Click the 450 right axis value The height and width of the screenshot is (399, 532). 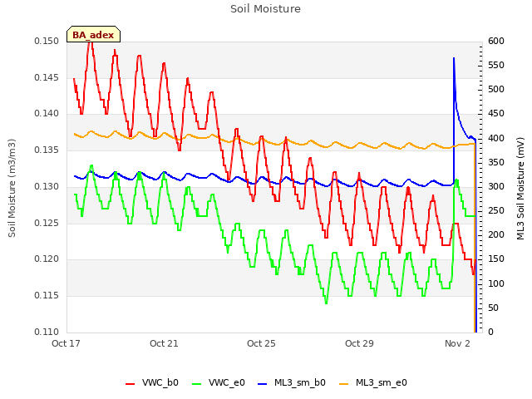tap(496, 114)
